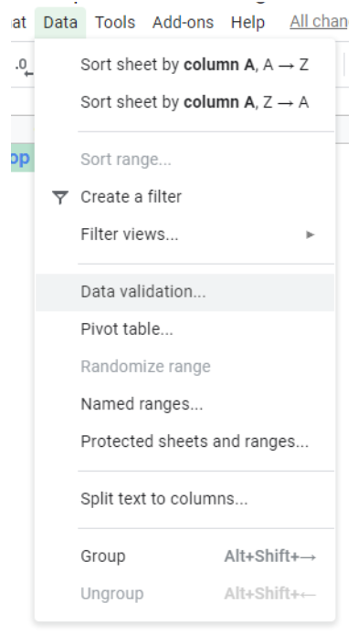358x644 pixels.
Task: Click the partially visible Format menu
Action: click(x=19, y=22)
